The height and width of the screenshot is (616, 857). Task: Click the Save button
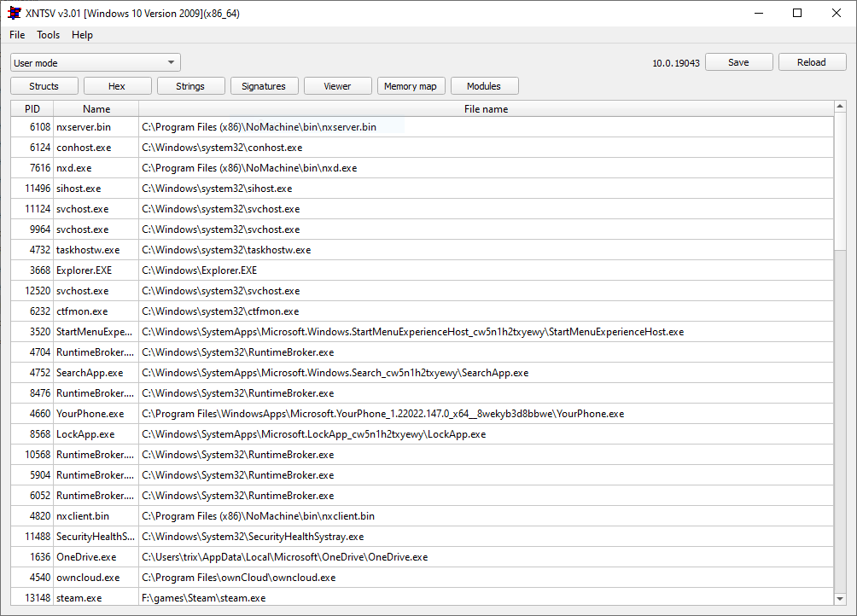tap(739, 62)
